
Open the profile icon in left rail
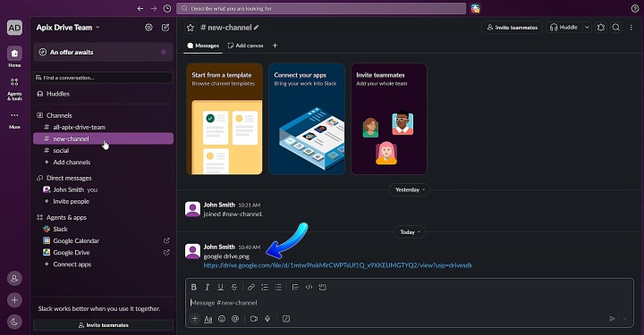(14, 279)
